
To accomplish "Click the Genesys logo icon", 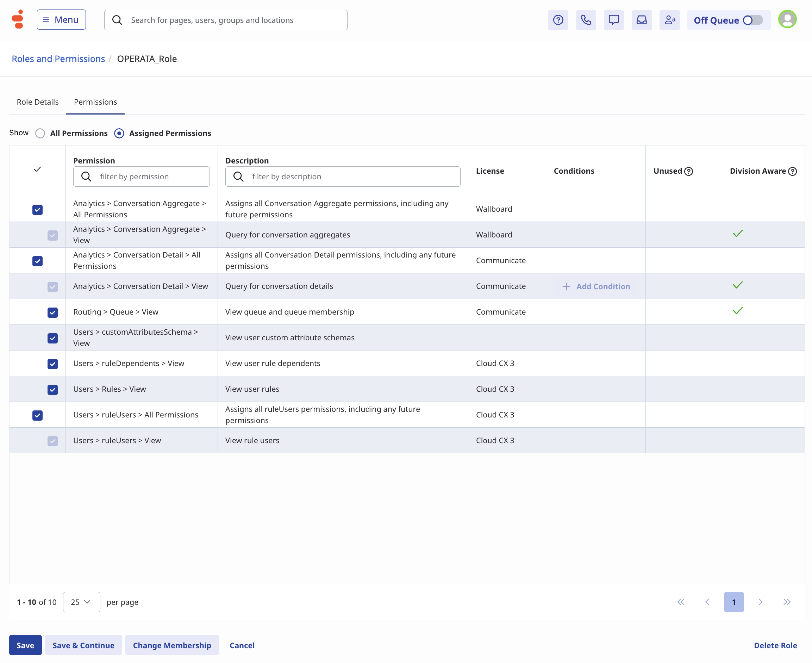I will (18, 19).
